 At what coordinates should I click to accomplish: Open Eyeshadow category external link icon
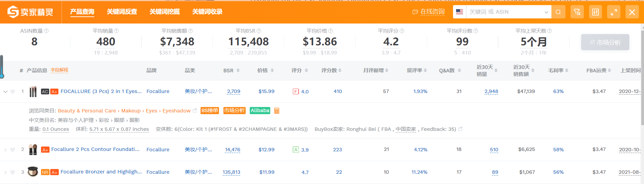[x=195, y=110]
